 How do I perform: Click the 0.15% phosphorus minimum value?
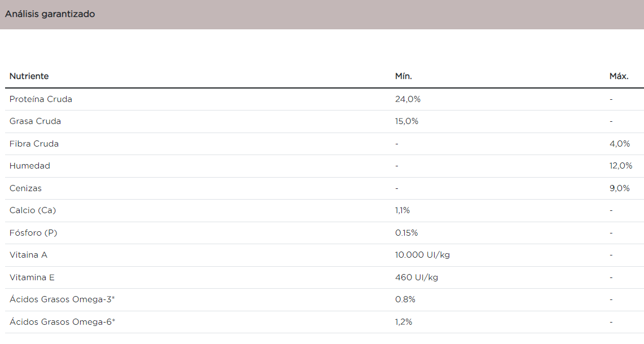(x=406, y=233)
